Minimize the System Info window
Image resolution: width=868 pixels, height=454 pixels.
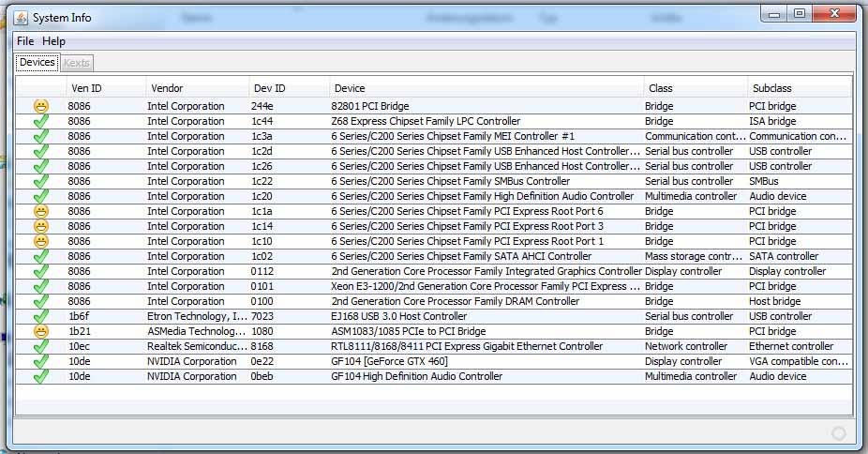tap(774, 14)
